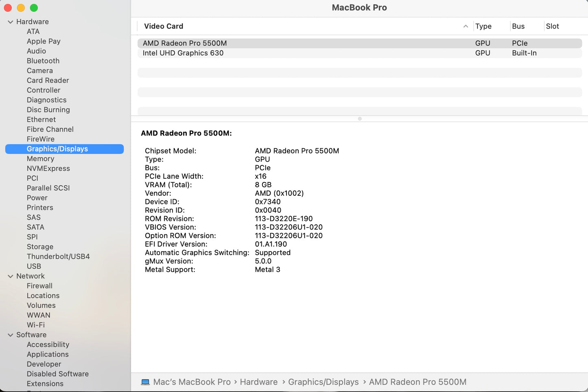Click the Type column header

coord(483,26)
